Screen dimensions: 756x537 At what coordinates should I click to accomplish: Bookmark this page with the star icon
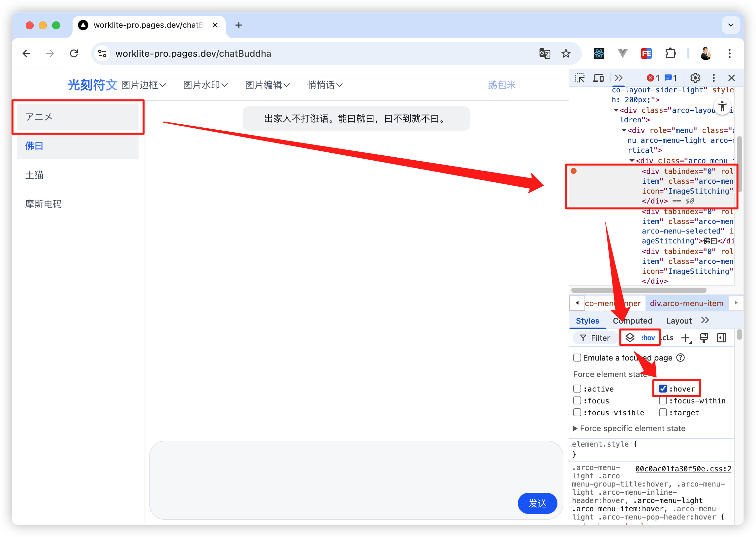566,53
